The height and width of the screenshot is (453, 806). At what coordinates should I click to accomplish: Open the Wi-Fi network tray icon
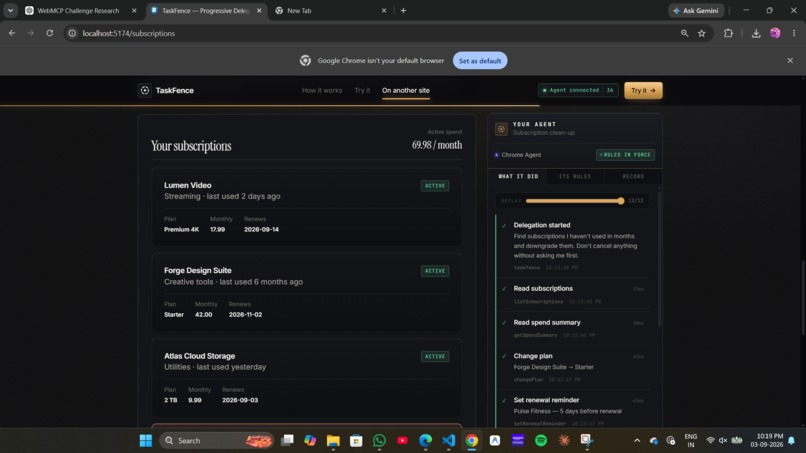(710, 441)
